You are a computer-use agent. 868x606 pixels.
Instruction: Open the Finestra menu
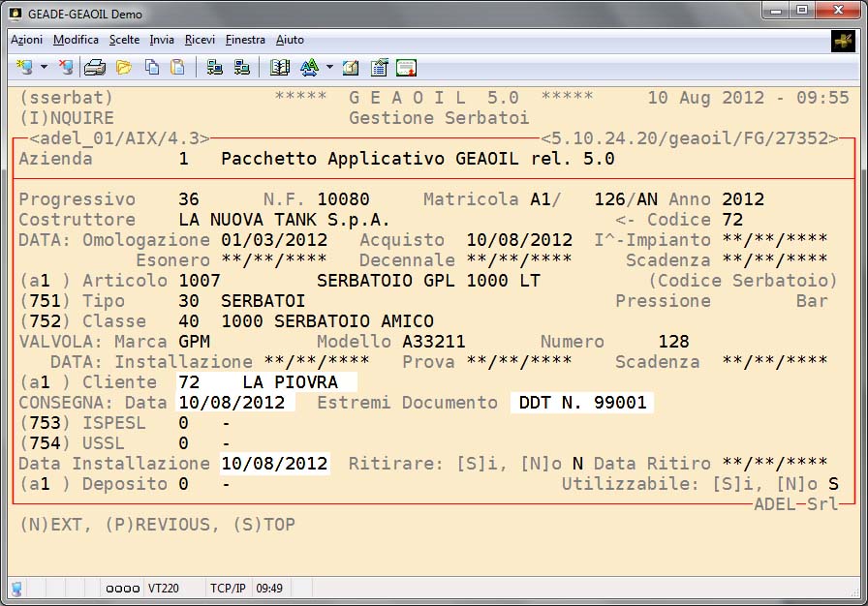tap(245, 40)
